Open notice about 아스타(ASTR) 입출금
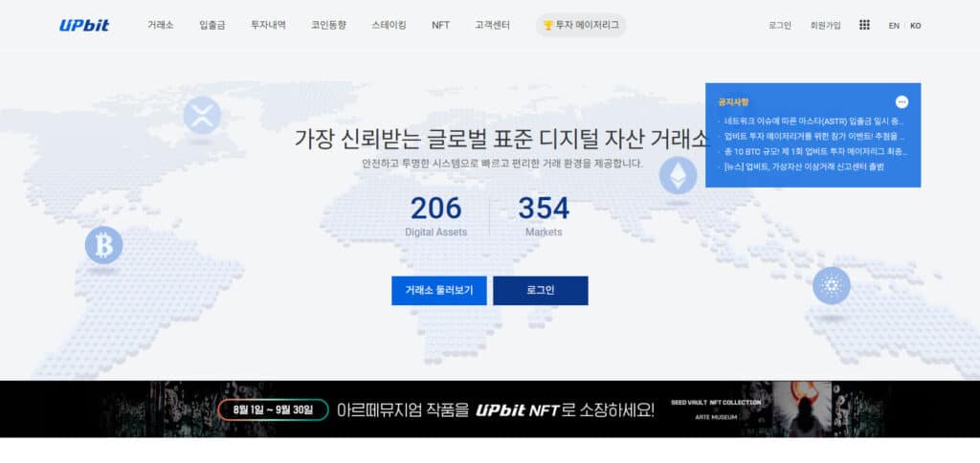Viewport: 980px width, 463px height. point(814,121)
